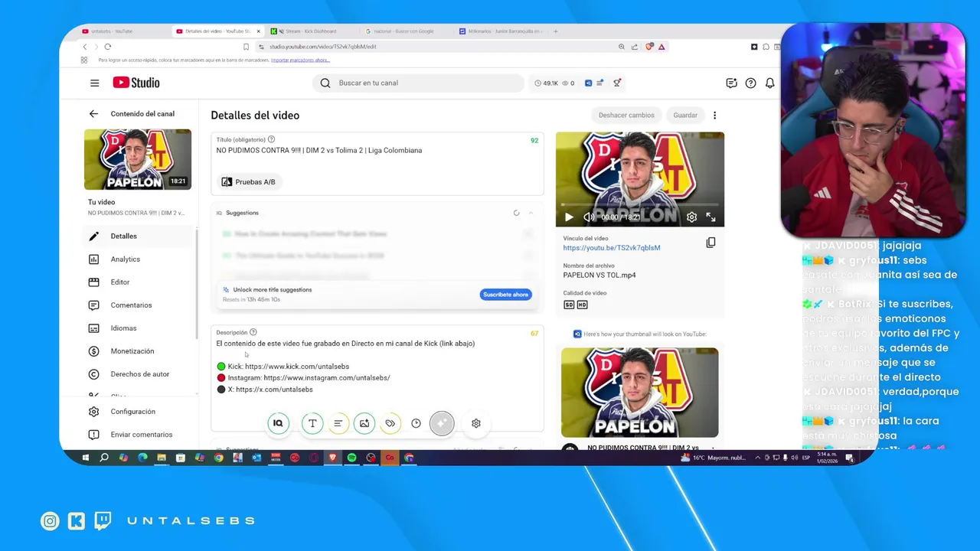Click the image thumbnail tool icon
Screen dimensions: 980x551
click(364, 423)
